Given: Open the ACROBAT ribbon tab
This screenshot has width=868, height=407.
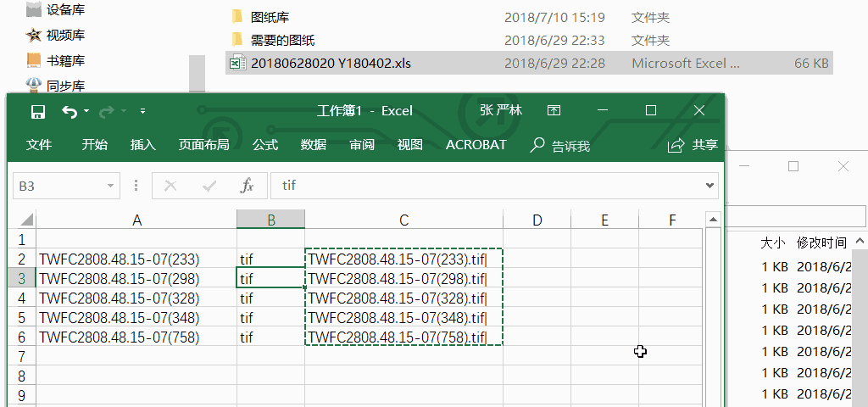Looking at the screenshot, I should click(476, 145).
